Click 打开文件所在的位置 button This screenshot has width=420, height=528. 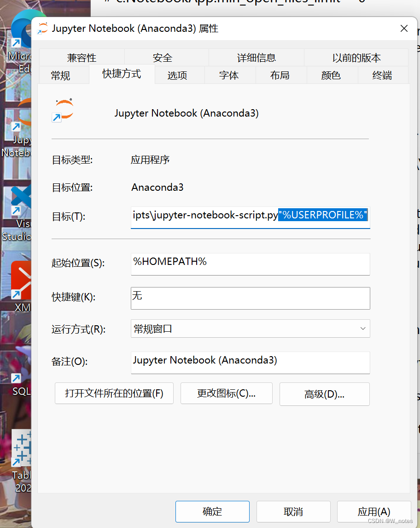click(x=114, y=393)
